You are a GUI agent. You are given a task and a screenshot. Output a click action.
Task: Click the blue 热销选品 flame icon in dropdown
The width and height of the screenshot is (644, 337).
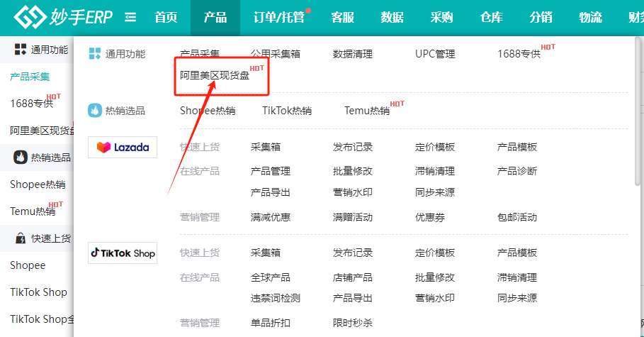pyautogui.click(x=95, y=110)
